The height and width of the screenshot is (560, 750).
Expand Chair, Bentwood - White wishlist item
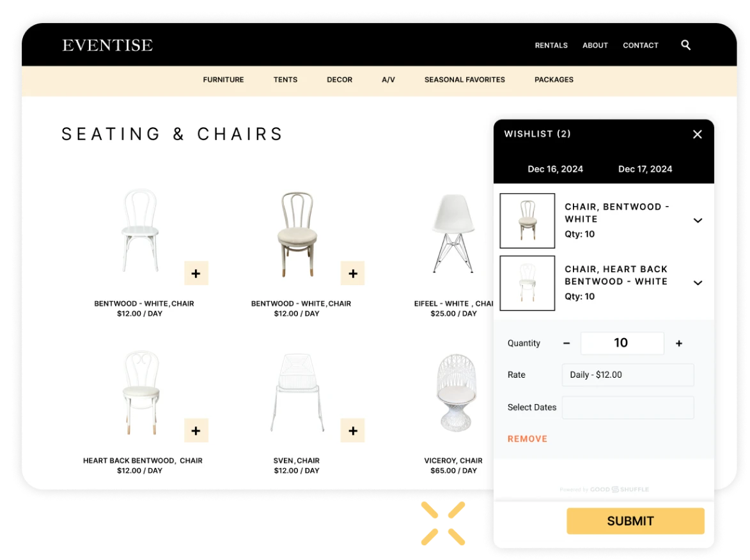click(698, 221)
